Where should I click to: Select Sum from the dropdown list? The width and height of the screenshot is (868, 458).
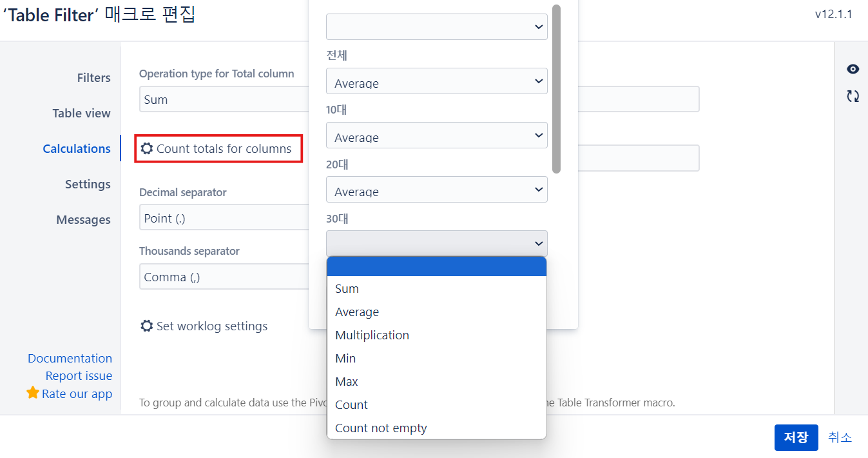pyautogui.click(x=347, y=289)
